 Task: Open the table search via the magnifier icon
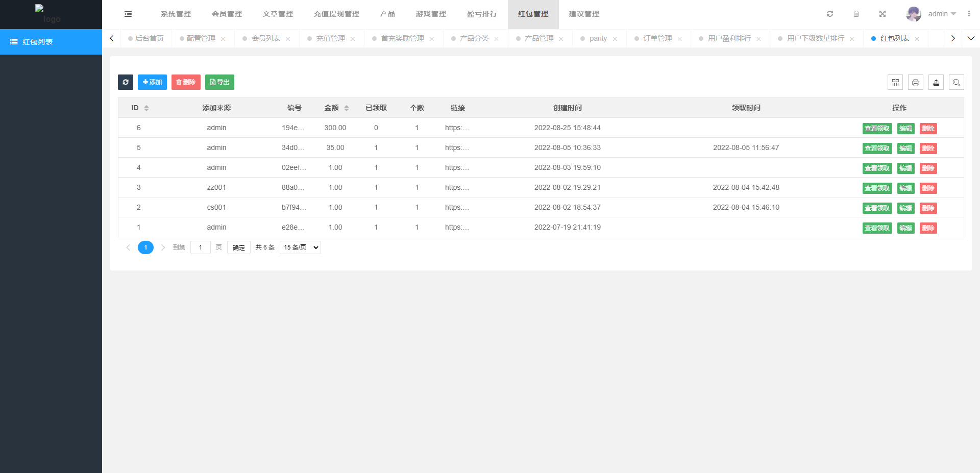957,82
